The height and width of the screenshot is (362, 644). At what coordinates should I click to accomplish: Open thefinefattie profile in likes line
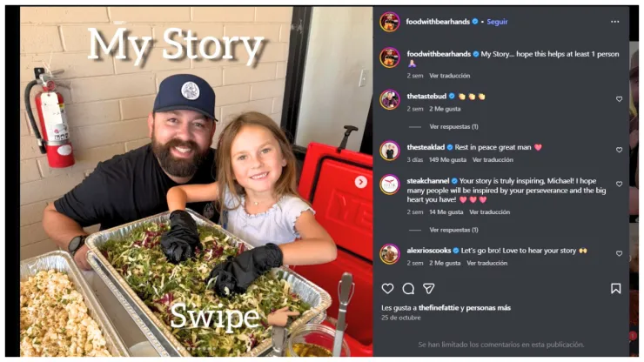tap(439, 307)
